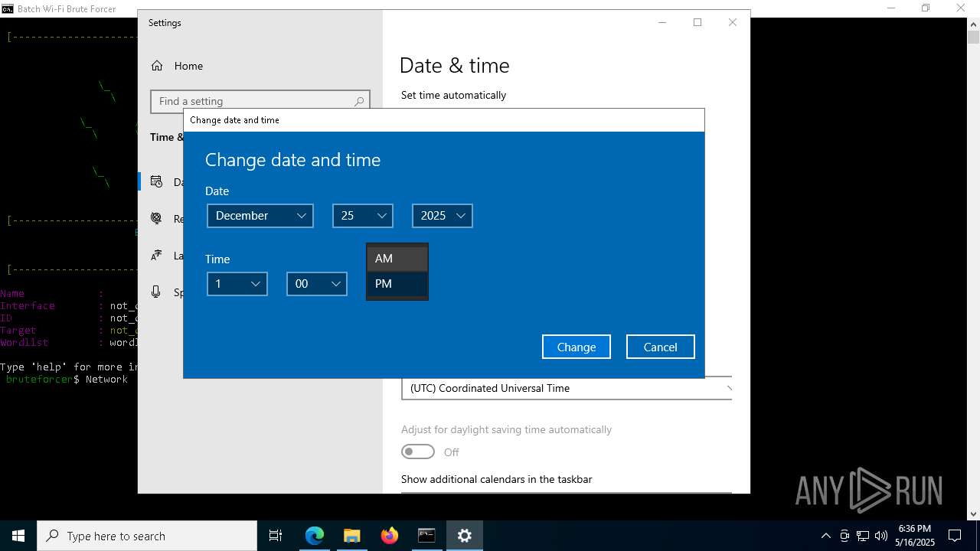The image size is (980, 551).
Task: Maximize the Settings window
Action: point(697,22)
